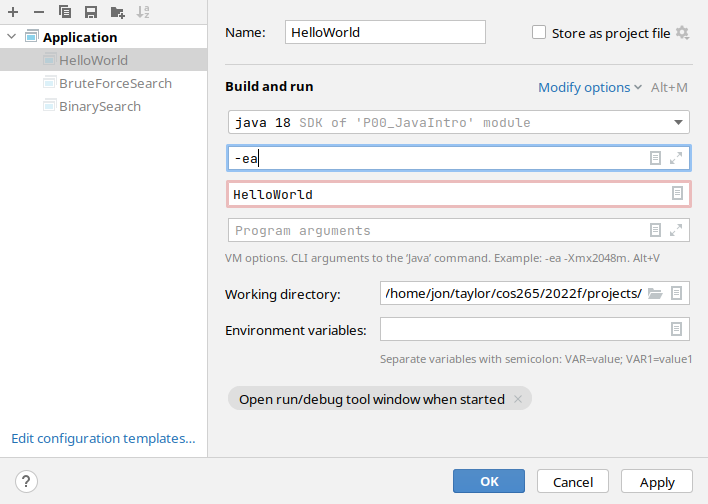Create a new folder via toolbar icon
Viewport: 708px width, 504px height.
point(118,12)
